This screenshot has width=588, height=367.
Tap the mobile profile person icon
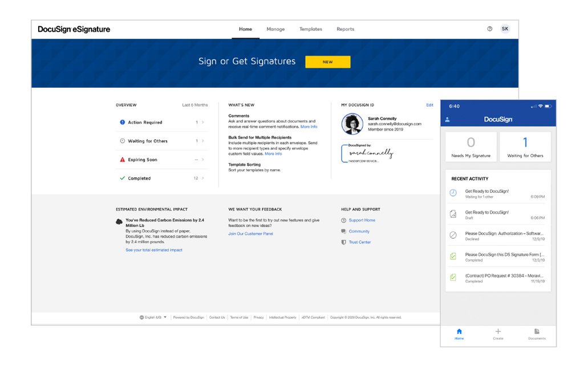pyautogui.click(x=448, y=120)
